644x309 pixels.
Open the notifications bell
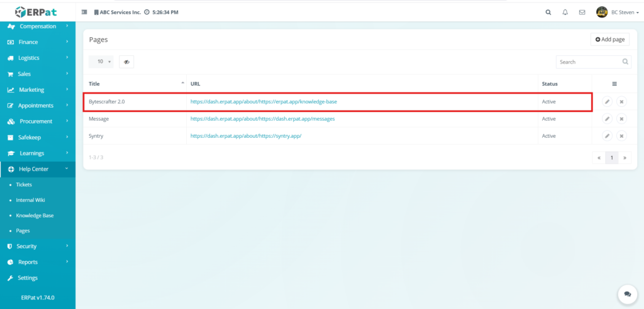point(565,12)
